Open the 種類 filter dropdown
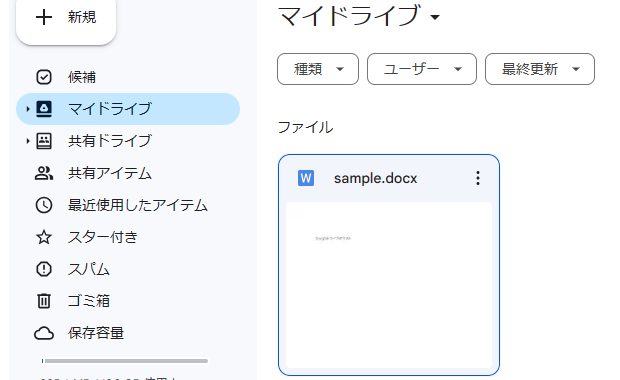 tap(318, 69)
